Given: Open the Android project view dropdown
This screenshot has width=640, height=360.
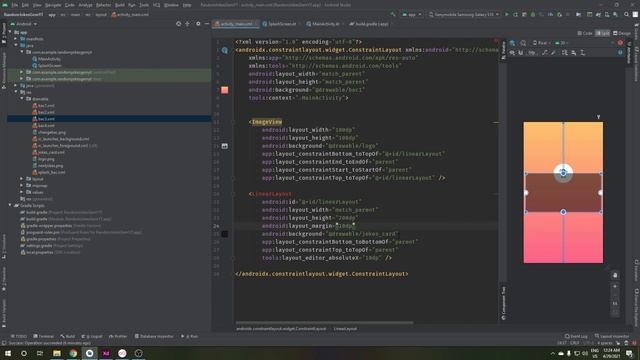Looking at the screenshot, I should point(24,24).
